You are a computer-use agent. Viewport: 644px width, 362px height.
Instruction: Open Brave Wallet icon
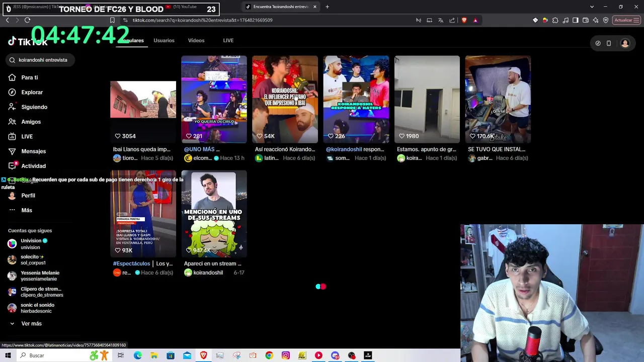[586, 20]
